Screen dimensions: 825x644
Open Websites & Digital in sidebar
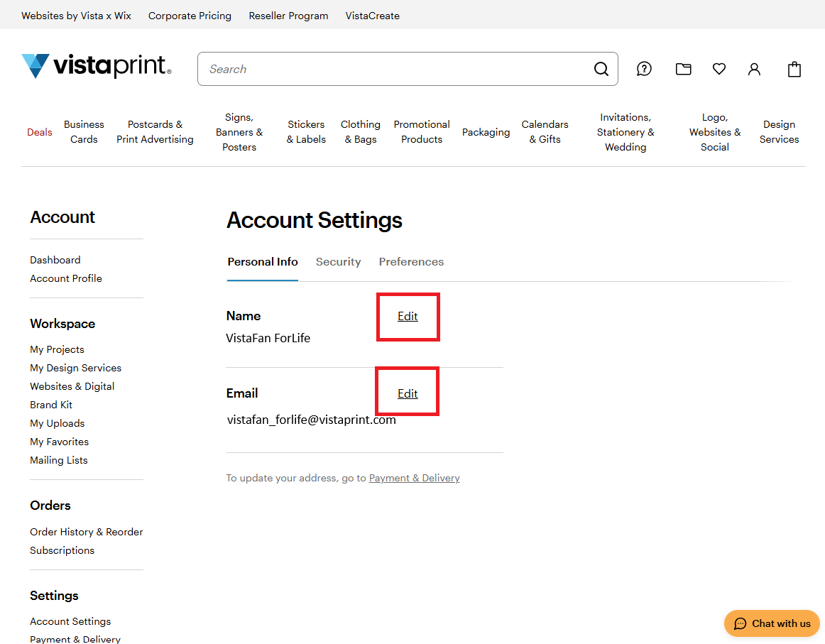pyautogui.click(x=72, y=386)
